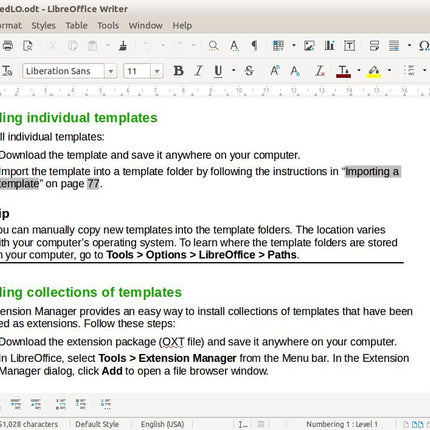Click the Paste clipboard icon
Image resolution: width=430 pixels, height=430 pixels.
[x=92, y=45]
